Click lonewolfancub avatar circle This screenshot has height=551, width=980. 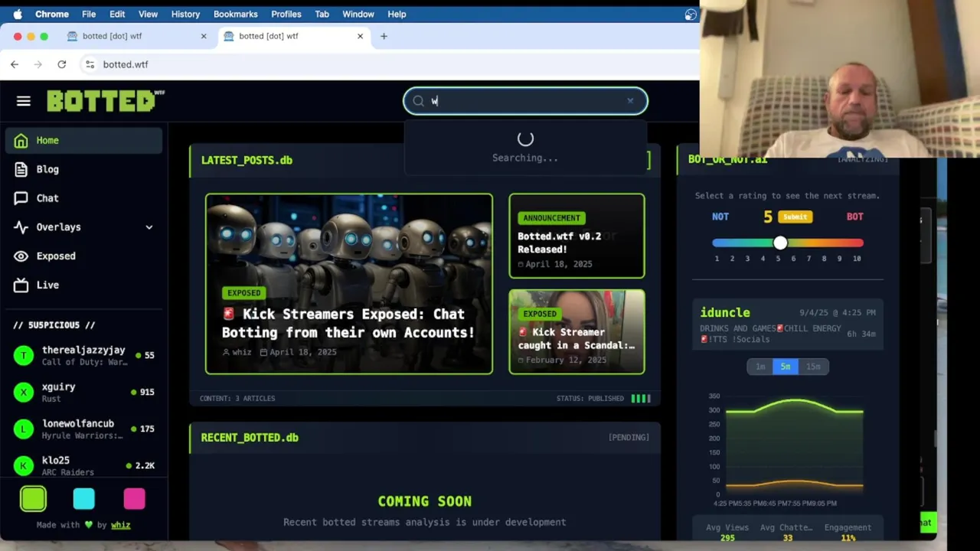24,429
